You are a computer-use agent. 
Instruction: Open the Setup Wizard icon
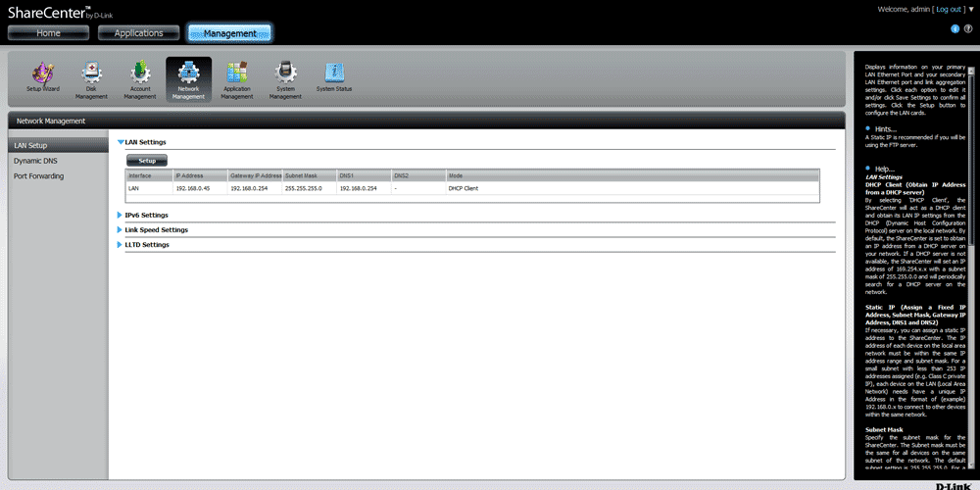pos(43,76)
